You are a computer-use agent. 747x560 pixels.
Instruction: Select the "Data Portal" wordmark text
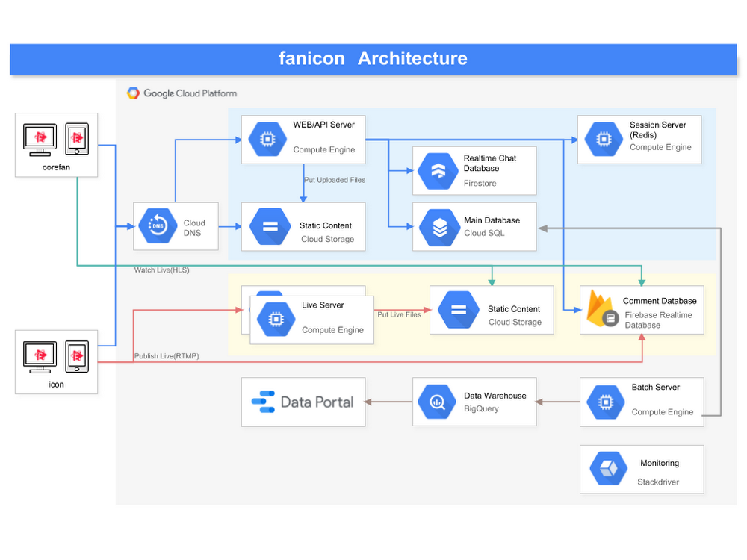317,402
